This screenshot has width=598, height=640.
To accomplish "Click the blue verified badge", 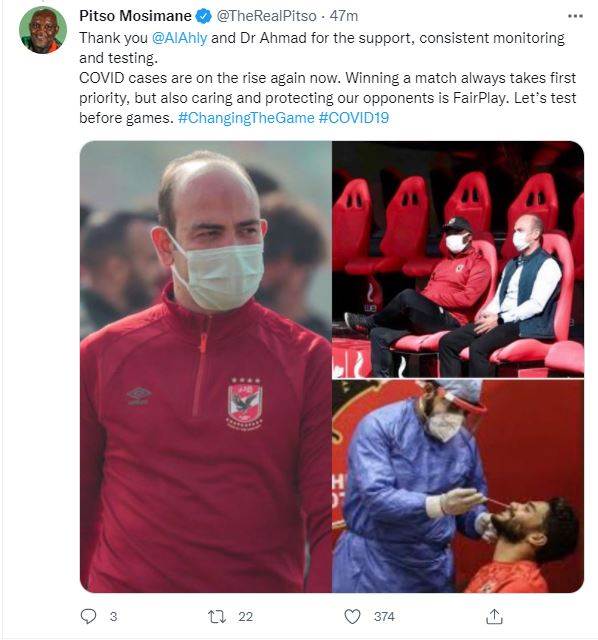I will [203, 16].
